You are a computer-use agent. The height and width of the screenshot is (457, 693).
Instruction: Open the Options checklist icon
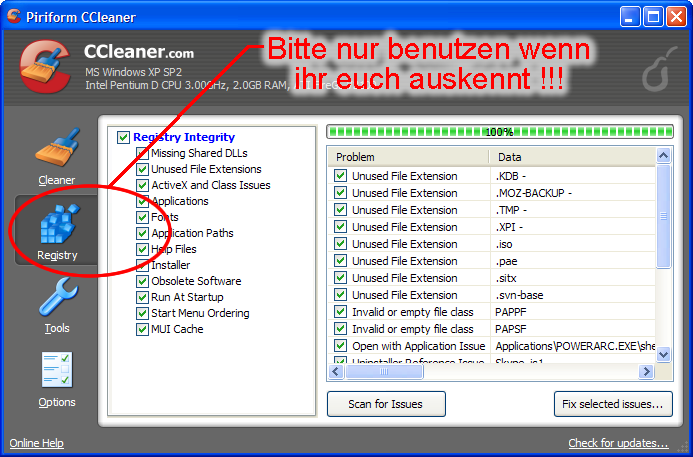click(x=57, y=374)
